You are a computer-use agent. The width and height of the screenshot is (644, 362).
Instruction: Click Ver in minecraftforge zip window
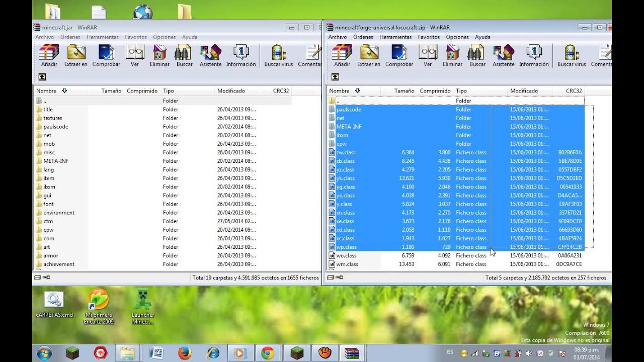pyautogui.click(x=428, y=56)
